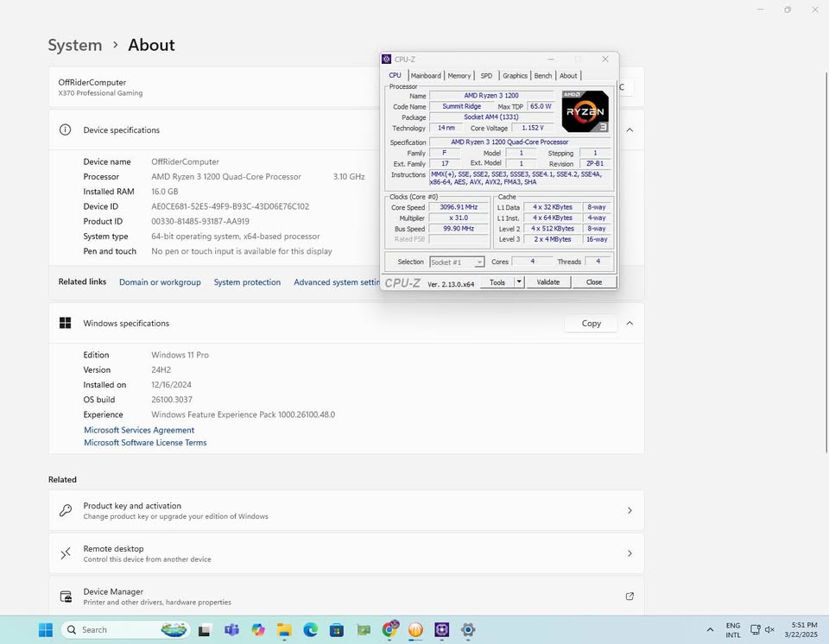Screen dimensions: 829x644
Task: Click the Tools button in CPU-Z
Action: pos(497,282)
